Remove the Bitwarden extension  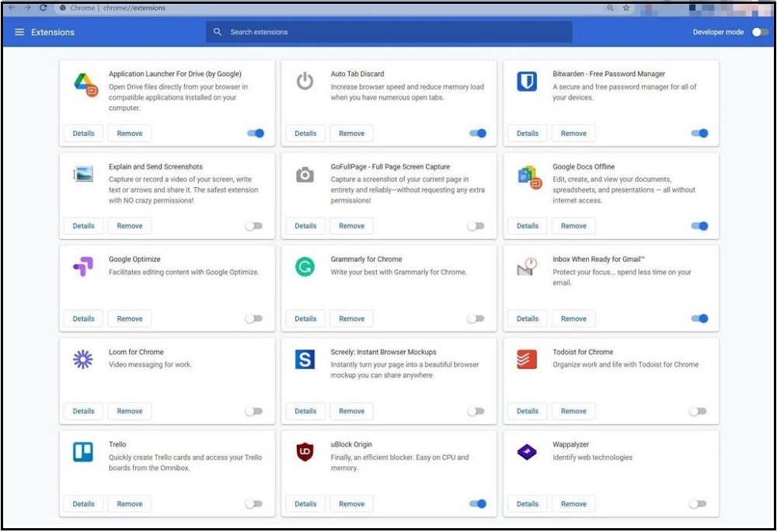pyautogui.click(x=574, y=134)
